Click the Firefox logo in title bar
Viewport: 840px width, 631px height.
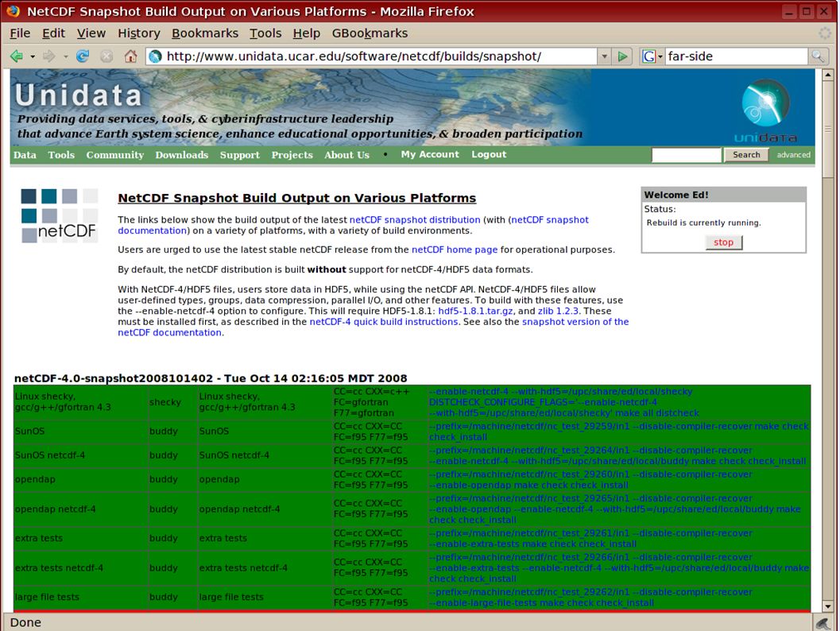click(x=13, y=10)
